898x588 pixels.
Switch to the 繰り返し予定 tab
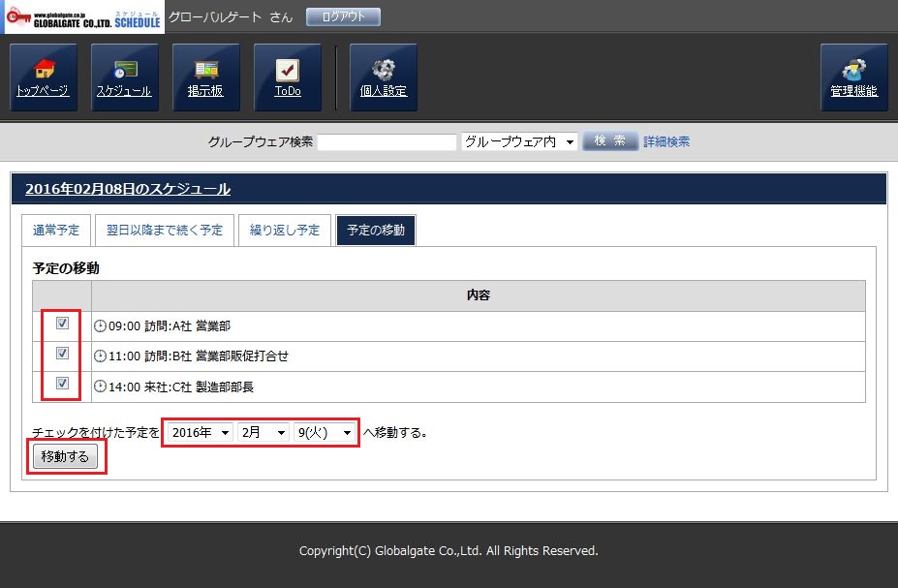click(x=285, y=231)
